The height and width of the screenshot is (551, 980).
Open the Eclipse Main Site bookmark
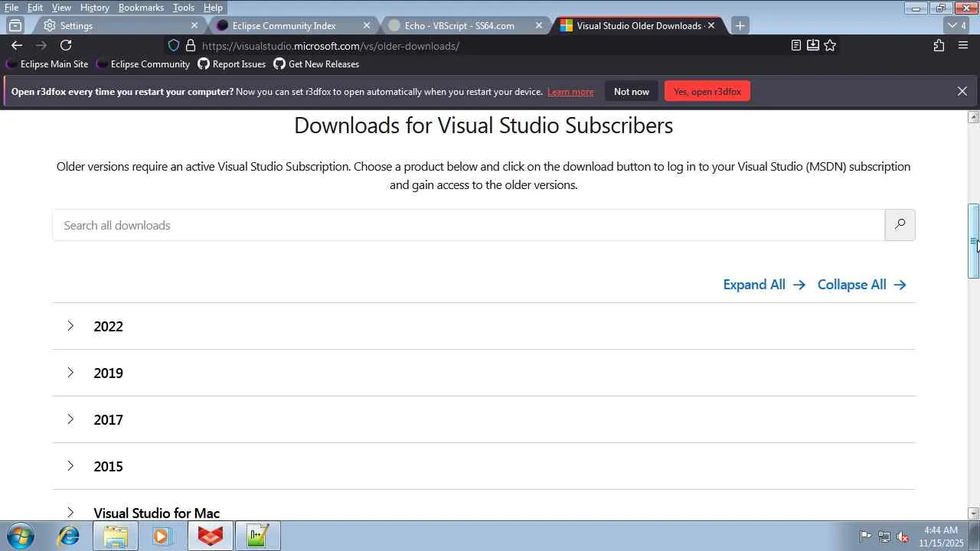coord(47,64)
